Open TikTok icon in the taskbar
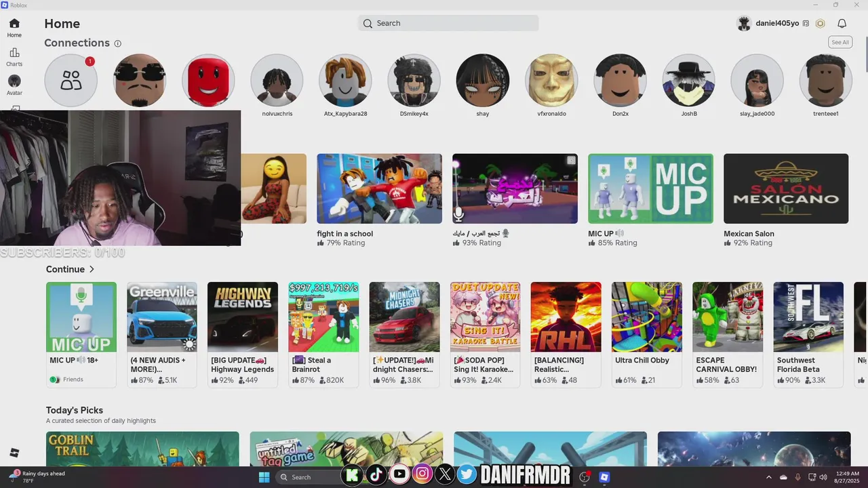The width and height of the screenshot is (868, 488). (376, 475)
